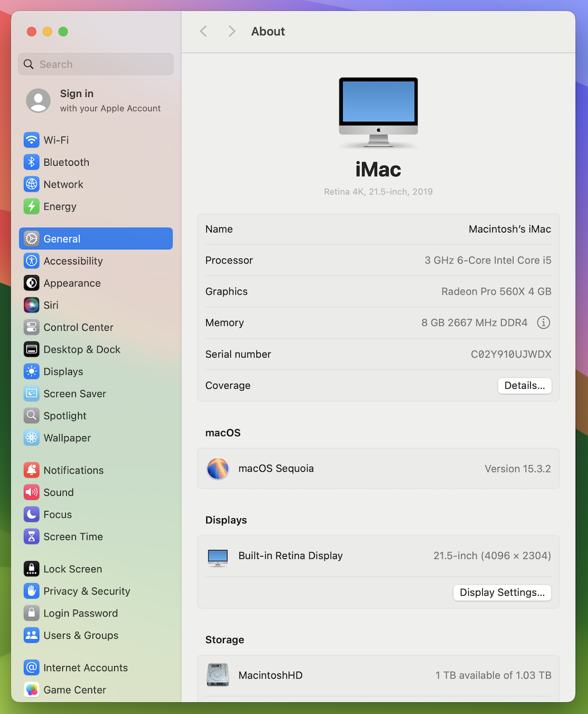
Task: Open the Siri icon
Action: click(x=32, y=305)
